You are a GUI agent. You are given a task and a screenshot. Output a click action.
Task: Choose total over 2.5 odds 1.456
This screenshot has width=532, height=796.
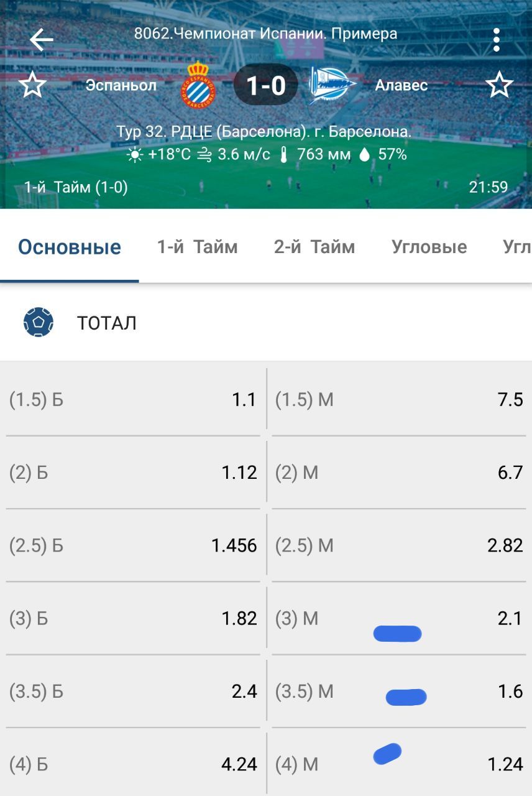pyautogui.click(x=133, y=545)
